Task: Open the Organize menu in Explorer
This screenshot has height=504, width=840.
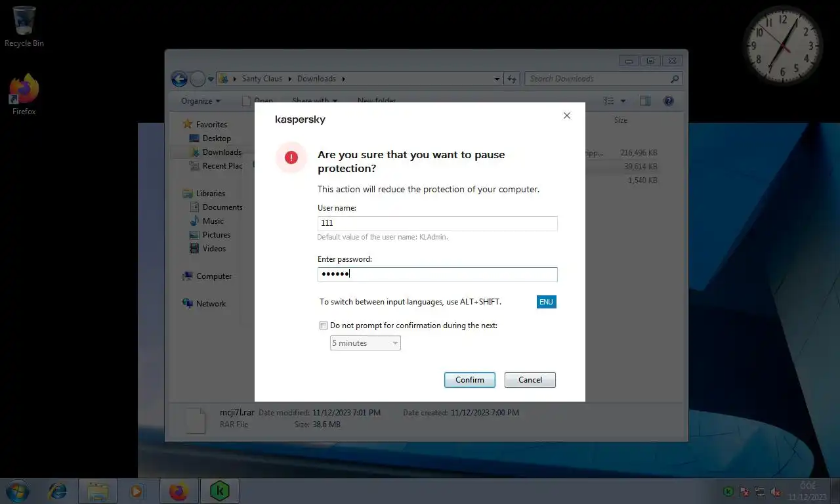Action: (x=201, y=101)
